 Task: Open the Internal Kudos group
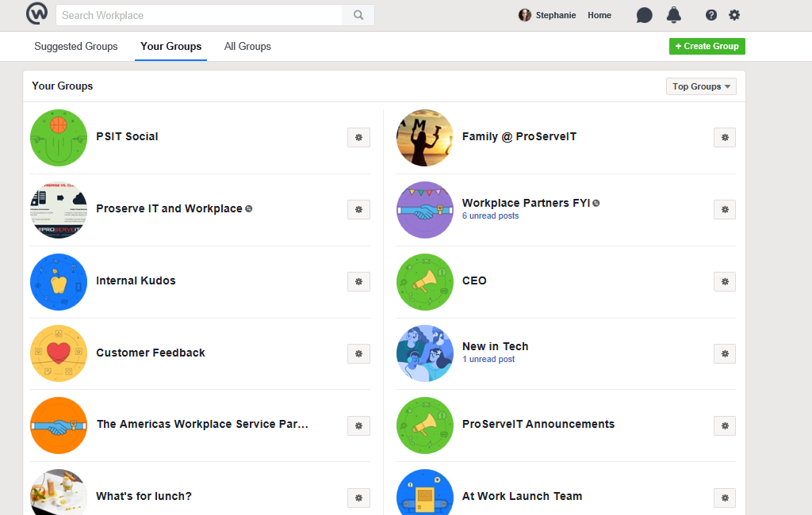136,280
